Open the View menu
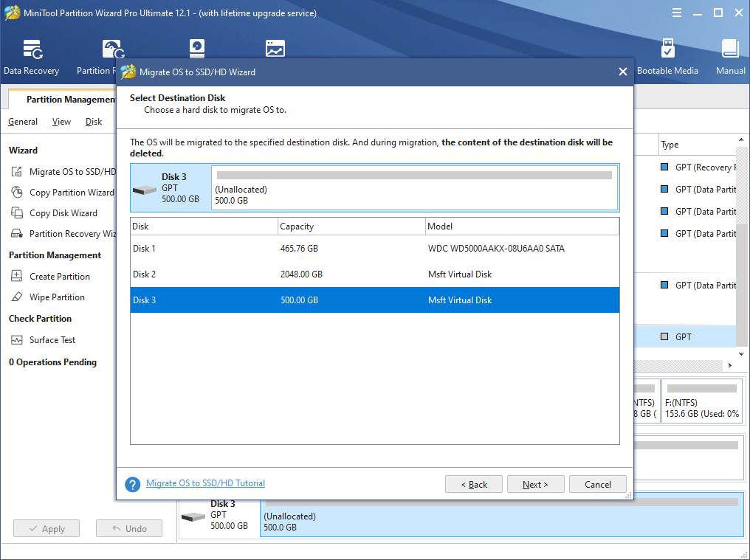This screenshot has height=560, width=750. [61, 122]
